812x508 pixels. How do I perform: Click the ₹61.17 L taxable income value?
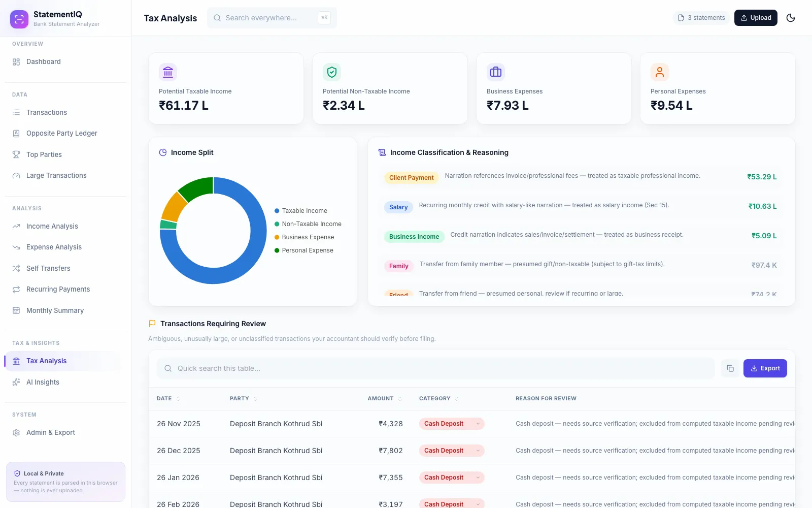pos(184,106)
